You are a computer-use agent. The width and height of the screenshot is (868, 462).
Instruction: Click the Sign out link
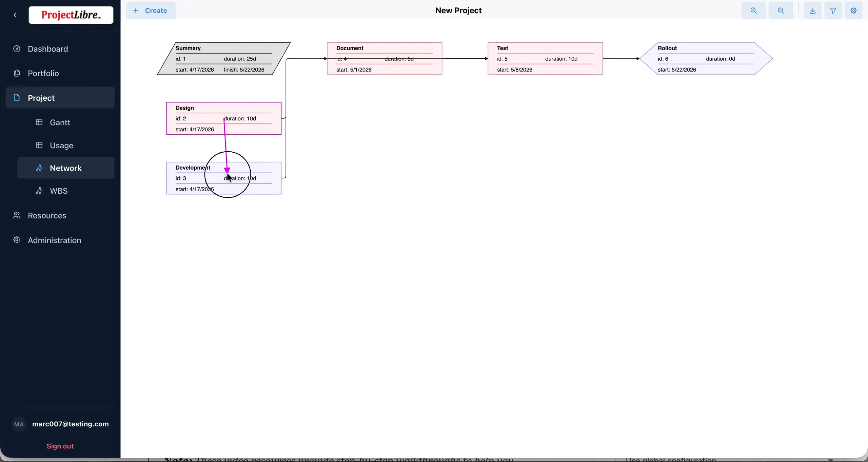[x=60, y=446]
